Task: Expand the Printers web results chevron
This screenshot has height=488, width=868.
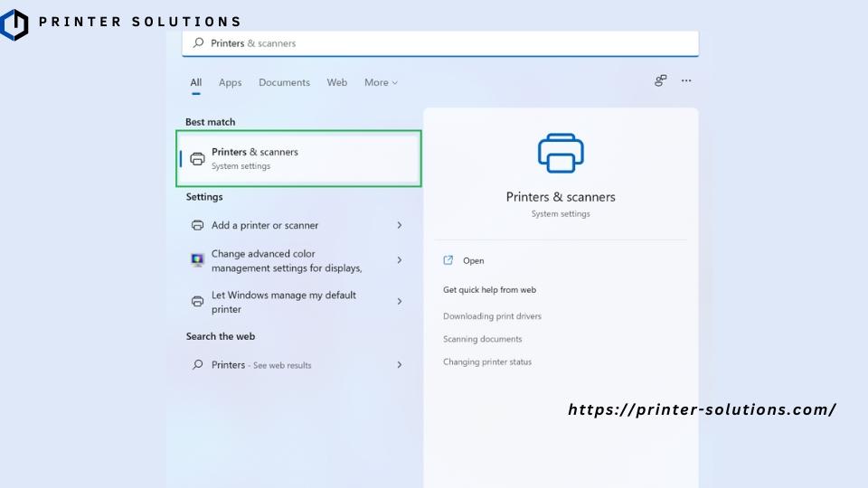Action: coord(399,364)
